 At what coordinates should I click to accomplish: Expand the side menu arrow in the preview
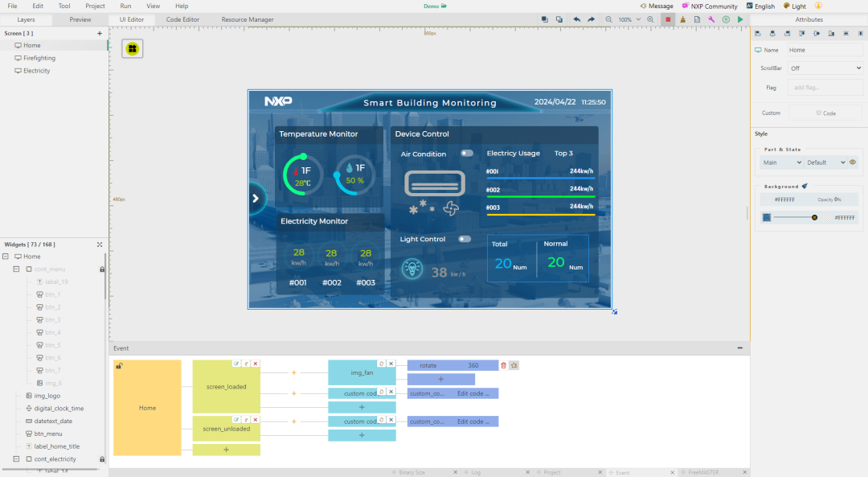[256, 199]
